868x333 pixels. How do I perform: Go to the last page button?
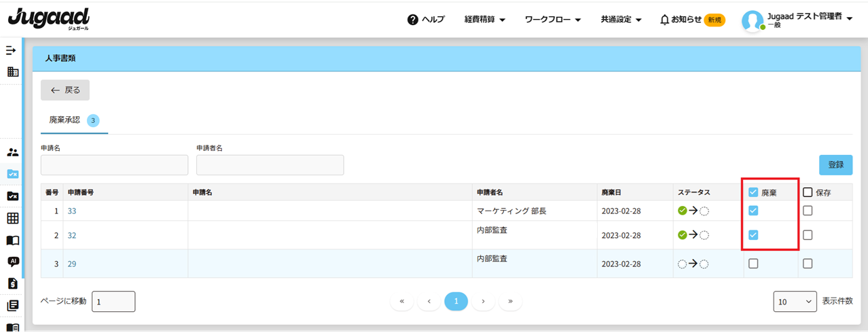tap(510, 301)
